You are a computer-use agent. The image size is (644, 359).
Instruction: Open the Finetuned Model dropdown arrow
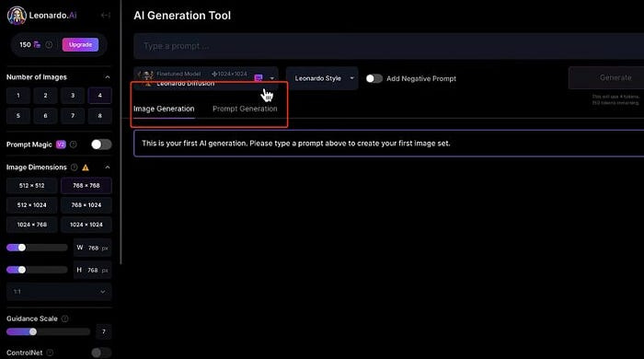pyautogui.click(x=272, y=78)
